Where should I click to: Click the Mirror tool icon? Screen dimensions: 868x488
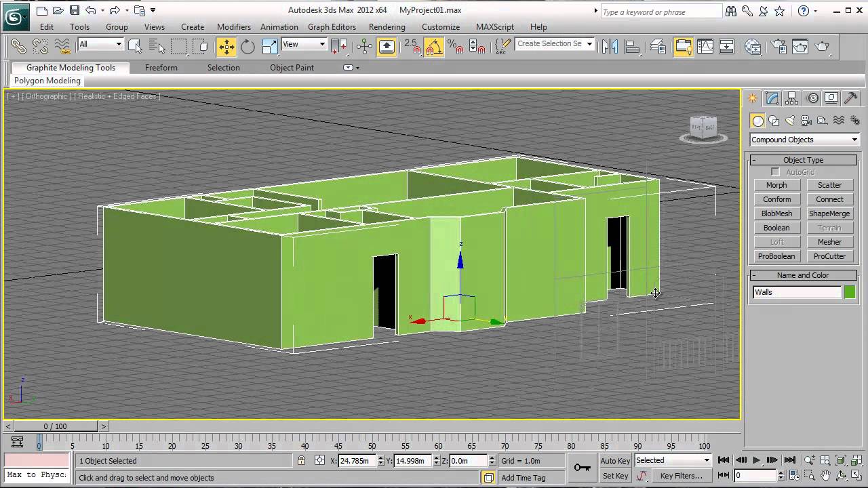pos(610,46)
